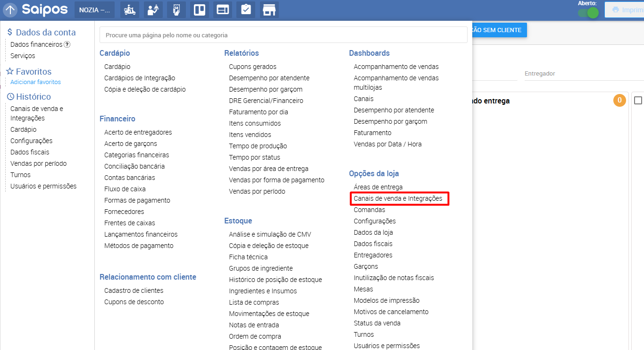Image resolution: width=644 pixels, height=350 pixels.
Task: Click Adicionar favoritos link
Action: click(x=36, y=82)
